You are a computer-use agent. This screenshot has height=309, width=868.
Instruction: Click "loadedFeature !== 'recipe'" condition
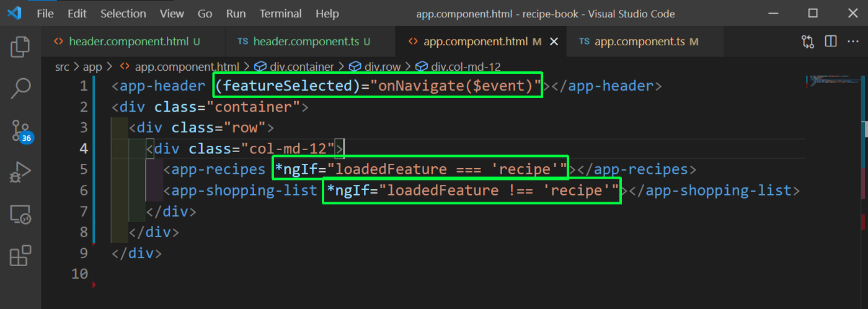pyautogui.click(x=499, y=190)
